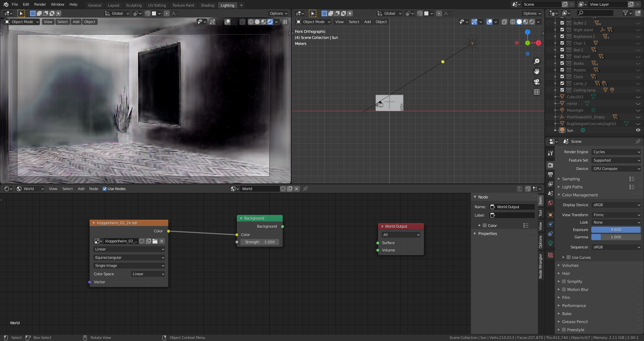Image resolution: width=644 pixels, height=341 pixels.
Task: Open image file using folder icon in HDR node
Action: (155, 241)
